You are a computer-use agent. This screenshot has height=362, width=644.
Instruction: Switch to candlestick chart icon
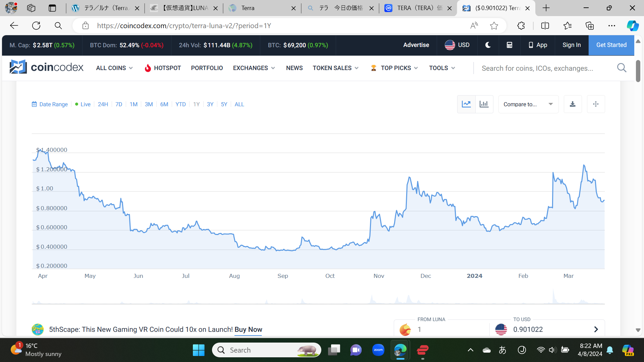pyautogui.click(x=484, y=104)
